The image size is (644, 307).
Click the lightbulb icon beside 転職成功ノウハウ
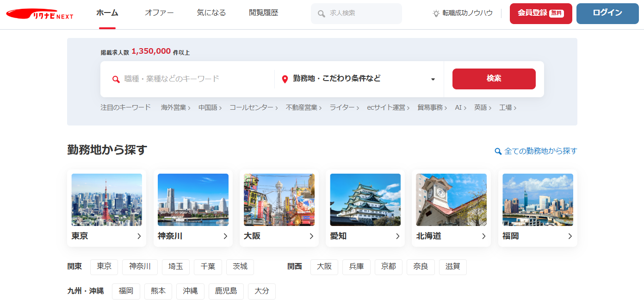click(436, 13)
